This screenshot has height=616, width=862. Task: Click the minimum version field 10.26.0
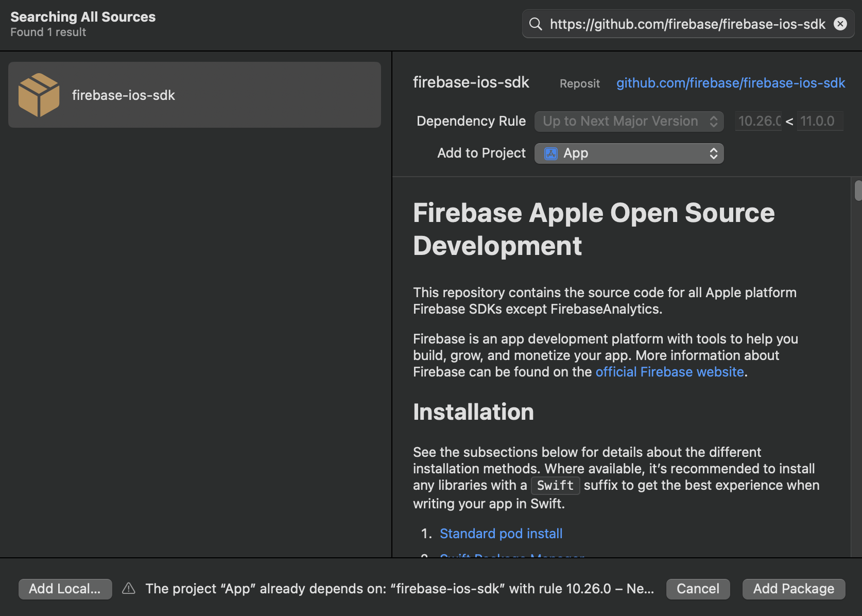[x=758, y=122]
